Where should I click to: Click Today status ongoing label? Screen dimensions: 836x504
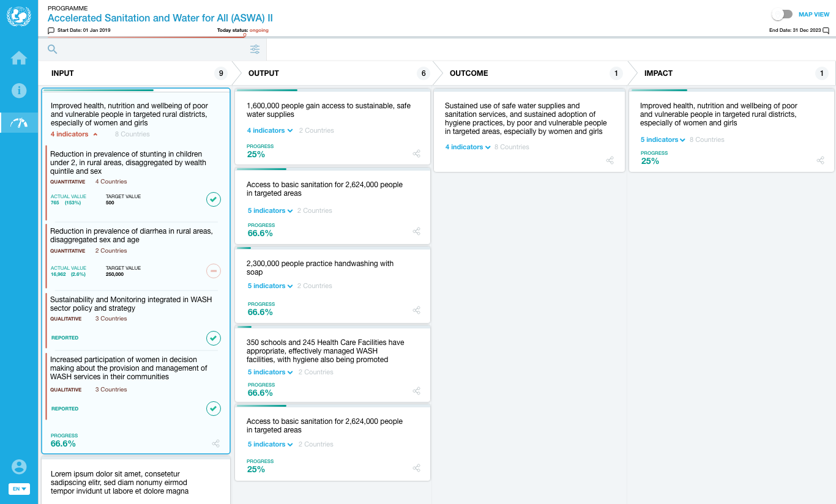243,30
